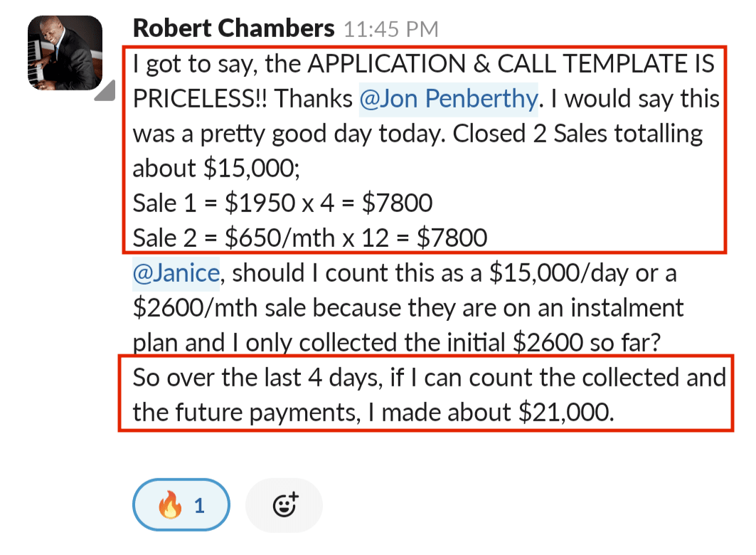
Task: Open Robert Chambers' profile picture
Action: pyautogui.click(x=65, y=53)
